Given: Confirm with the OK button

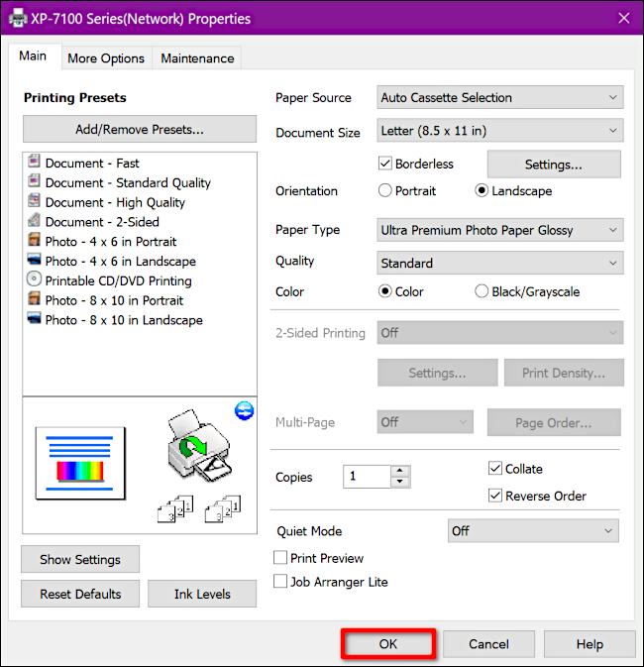Looking at the screenshot, I should (x=388, y=644).
